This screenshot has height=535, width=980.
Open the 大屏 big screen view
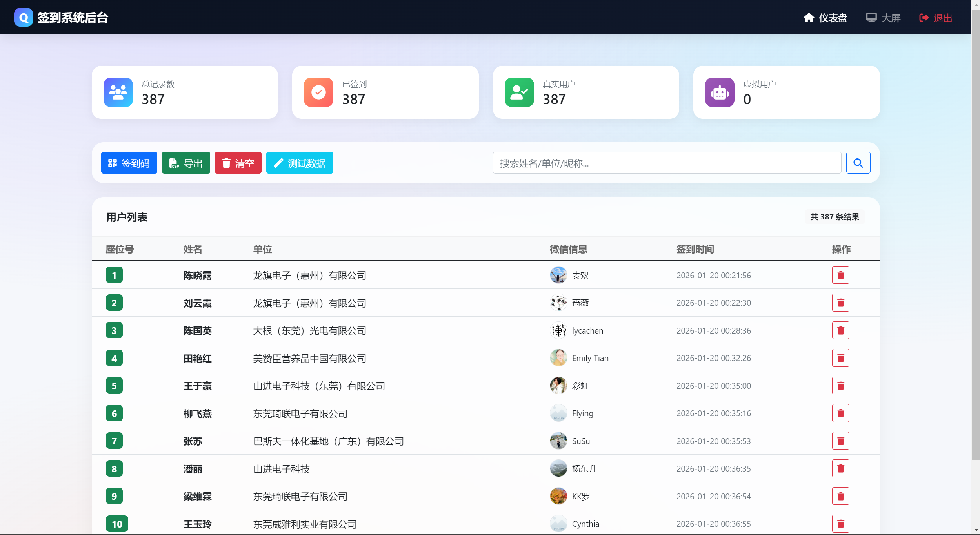(883, 18)
